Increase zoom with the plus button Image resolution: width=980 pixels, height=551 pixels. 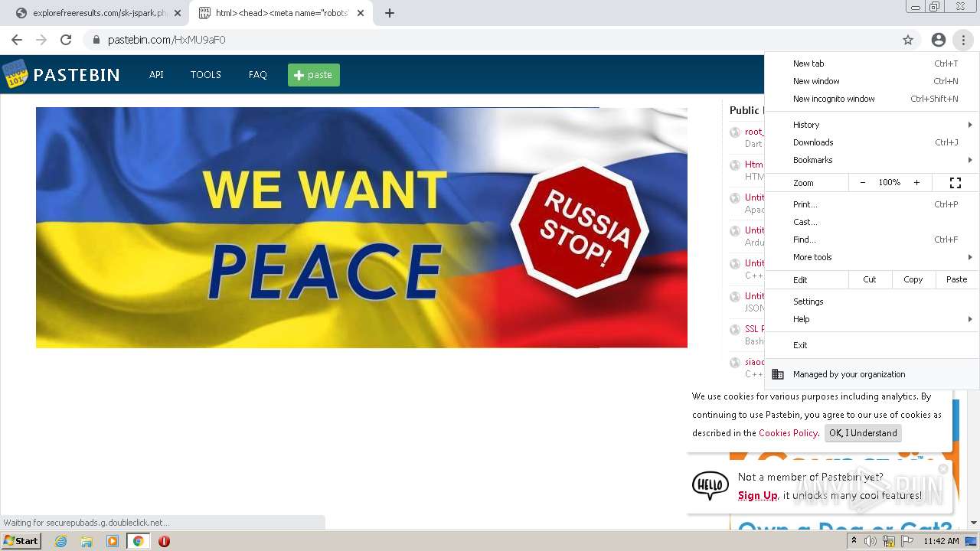pos(916,183)
